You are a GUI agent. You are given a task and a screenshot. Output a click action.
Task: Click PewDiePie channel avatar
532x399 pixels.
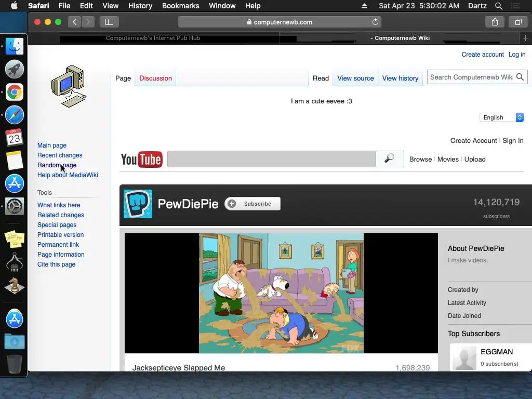(x=138, y=204)
